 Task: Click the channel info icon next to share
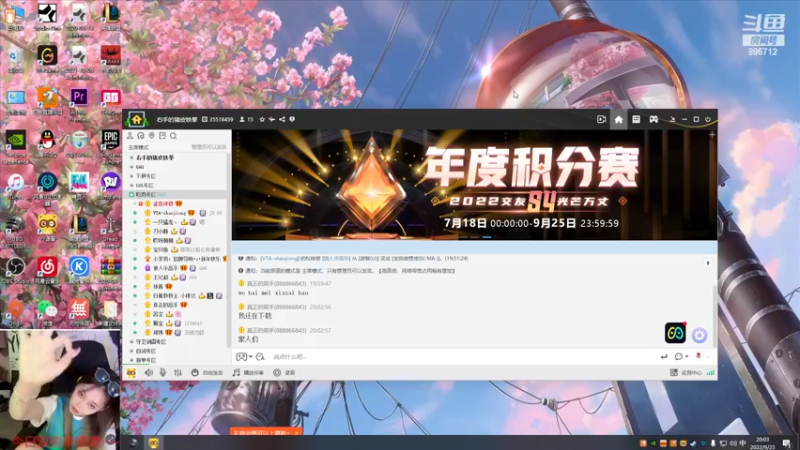point(292,119)
